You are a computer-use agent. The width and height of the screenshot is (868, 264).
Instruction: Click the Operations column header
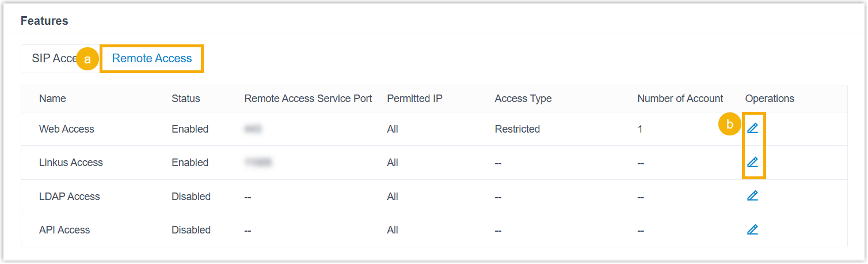(770, 99)
